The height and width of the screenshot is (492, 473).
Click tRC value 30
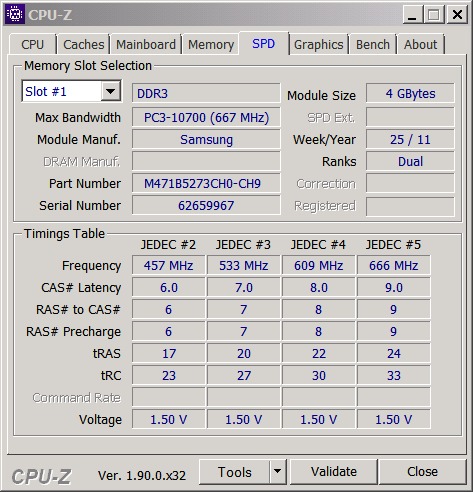click(x=318, y=375)
